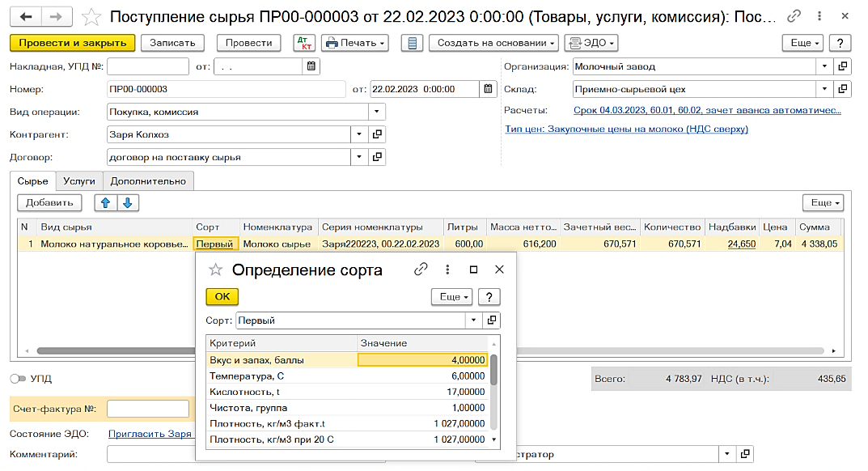Open Создать на основании menu

495,43
